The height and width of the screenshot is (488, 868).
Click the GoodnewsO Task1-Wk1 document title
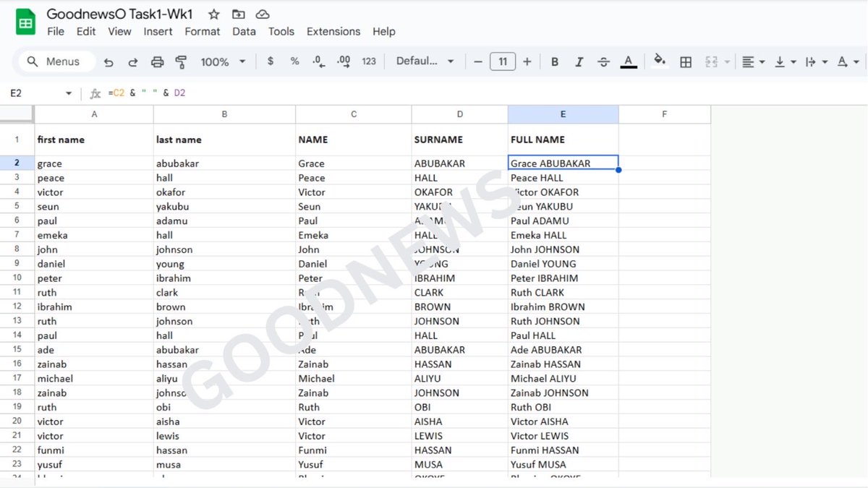click(x=120, y=14)
